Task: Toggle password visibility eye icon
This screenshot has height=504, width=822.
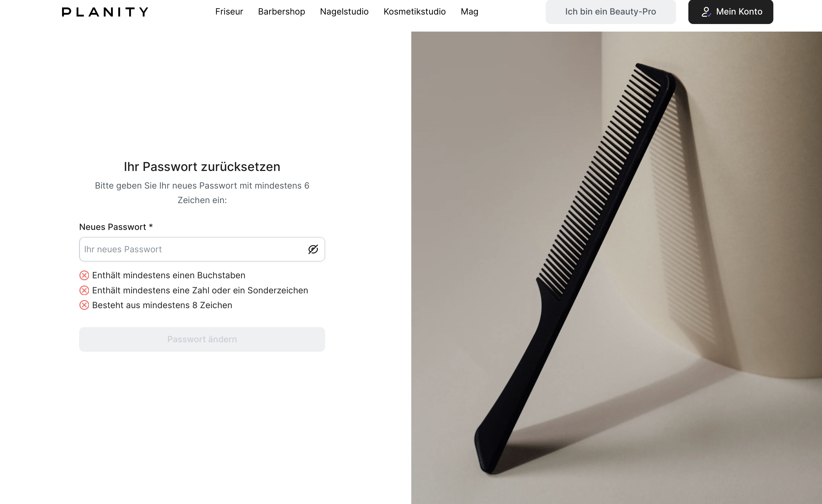Action: [x=313, y=249]
